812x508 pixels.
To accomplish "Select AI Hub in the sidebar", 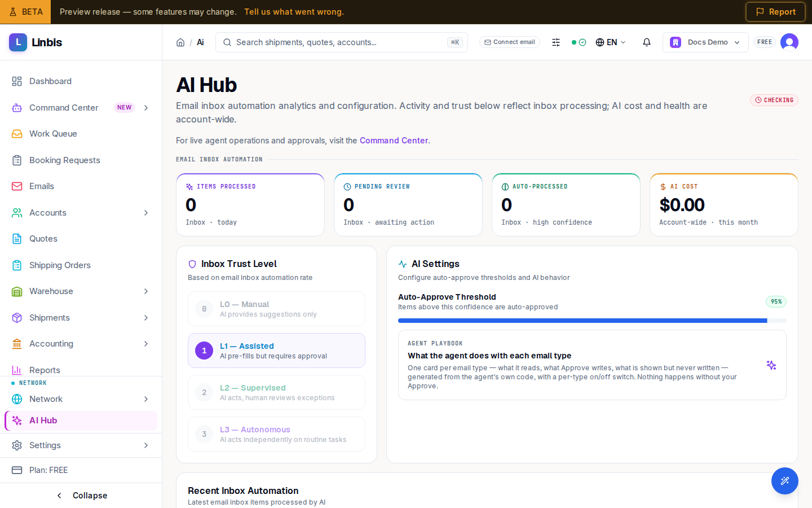I will pos(81,421).
